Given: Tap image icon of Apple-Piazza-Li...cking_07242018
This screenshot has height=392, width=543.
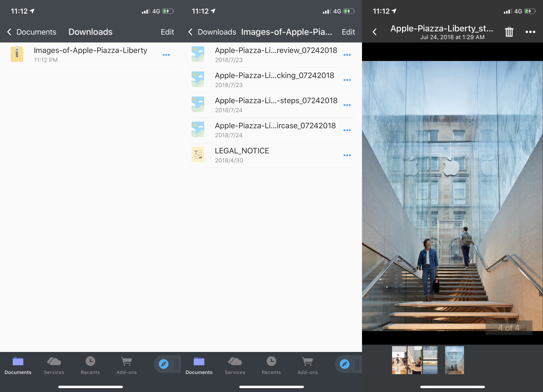Looking at the screenshot, I should click(198, 79).
